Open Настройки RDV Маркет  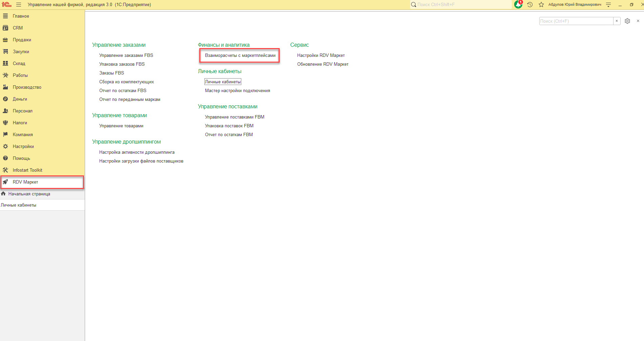[321, 55]
